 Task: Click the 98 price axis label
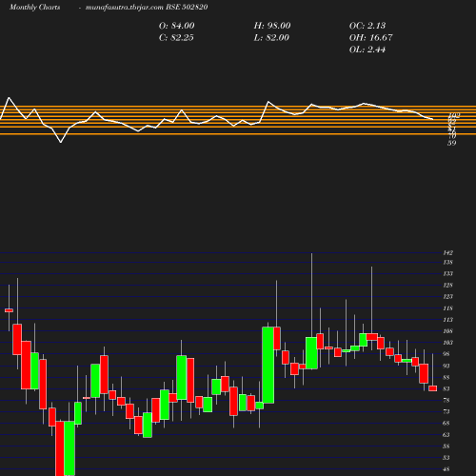coord(446,354)
